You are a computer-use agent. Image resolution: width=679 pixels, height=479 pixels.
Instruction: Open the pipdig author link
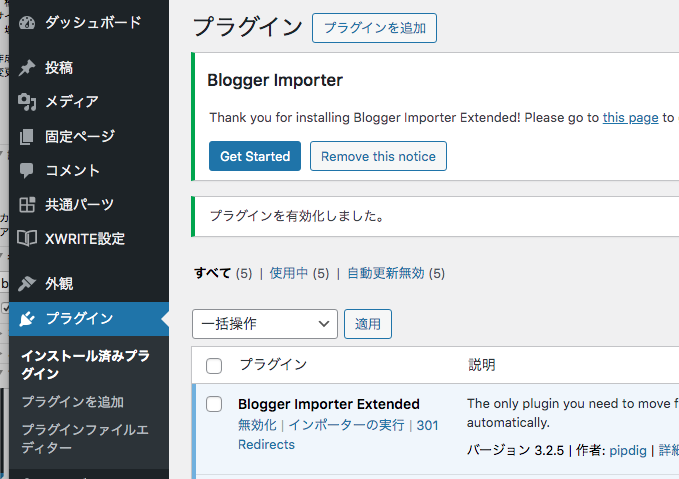[627, 450]
